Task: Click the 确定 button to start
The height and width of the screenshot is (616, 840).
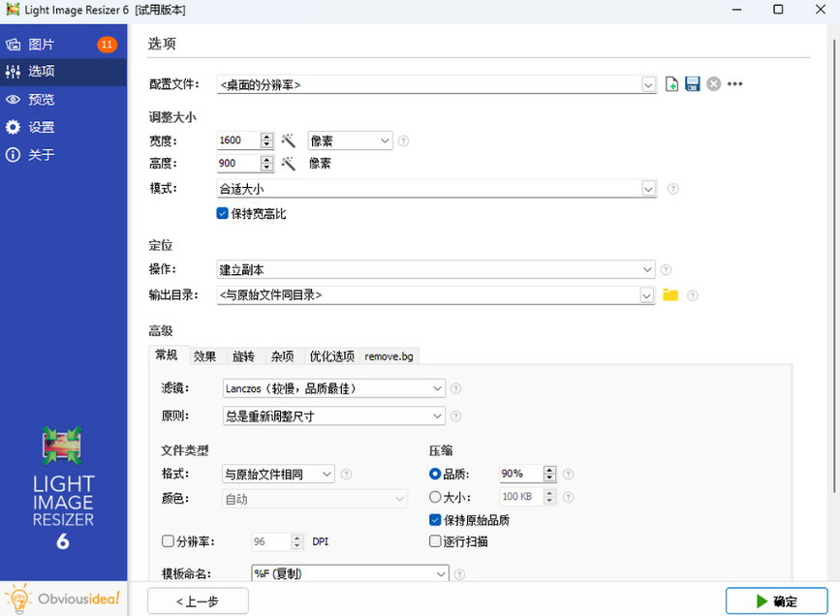Action: 776,601
